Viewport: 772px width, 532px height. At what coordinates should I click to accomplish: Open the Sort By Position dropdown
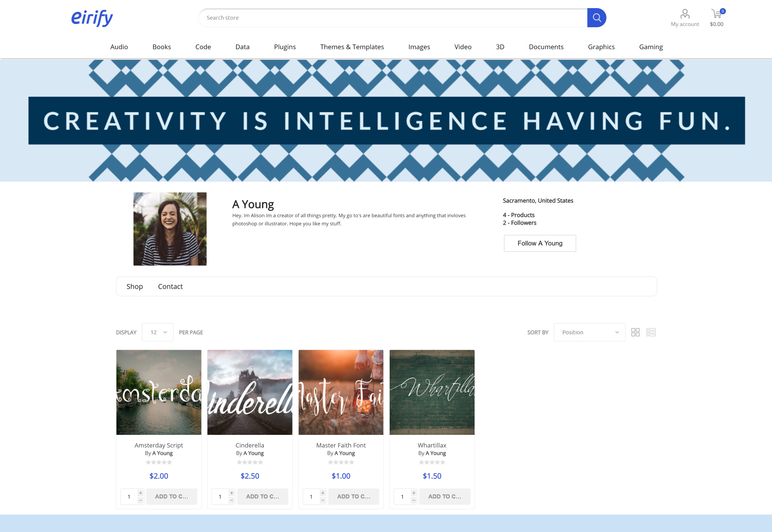coord(590,332)
